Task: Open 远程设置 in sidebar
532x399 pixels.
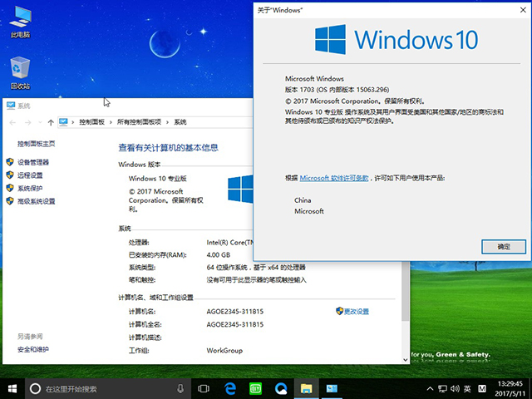Action: click(30, 175)
